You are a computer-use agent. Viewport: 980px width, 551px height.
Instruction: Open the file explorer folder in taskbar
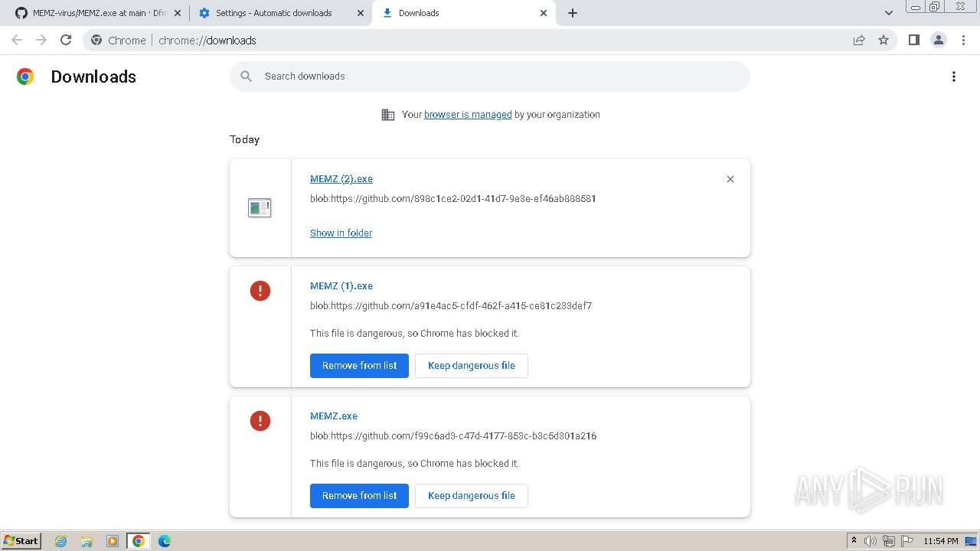point(87,541)
